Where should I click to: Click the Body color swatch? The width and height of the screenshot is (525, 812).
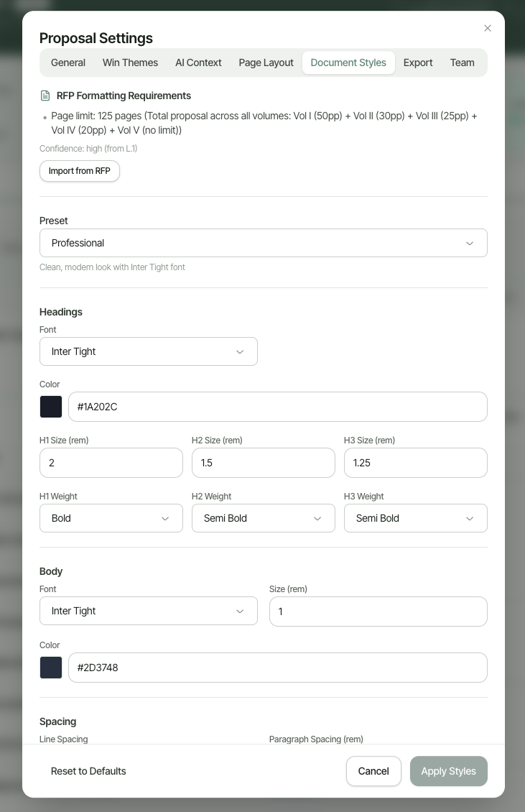pos(51,668)
